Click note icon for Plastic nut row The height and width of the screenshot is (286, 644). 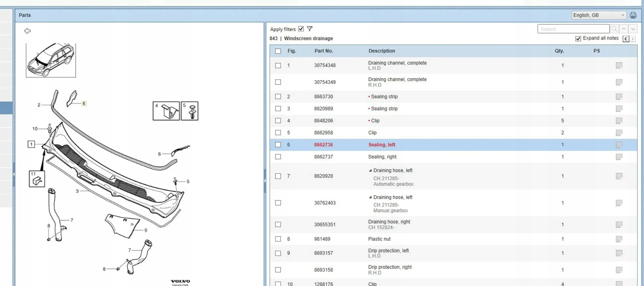click(619, 239)
